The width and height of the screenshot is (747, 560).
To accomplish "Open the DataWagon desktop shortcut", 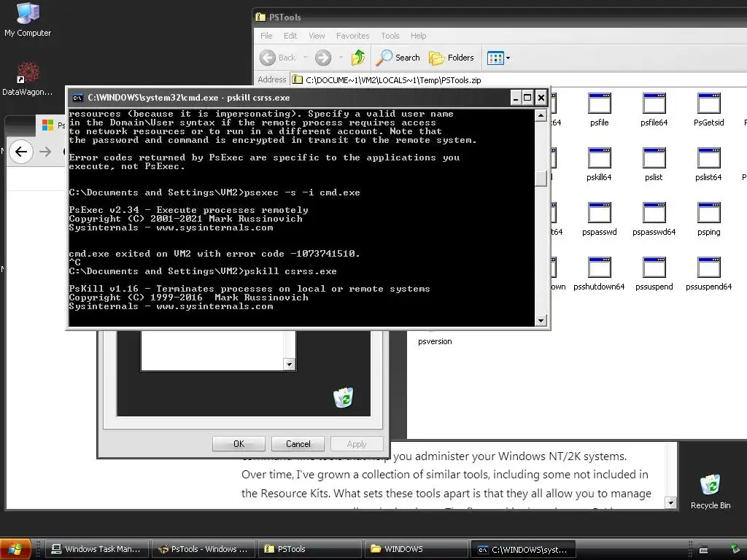I will (28, 79).
